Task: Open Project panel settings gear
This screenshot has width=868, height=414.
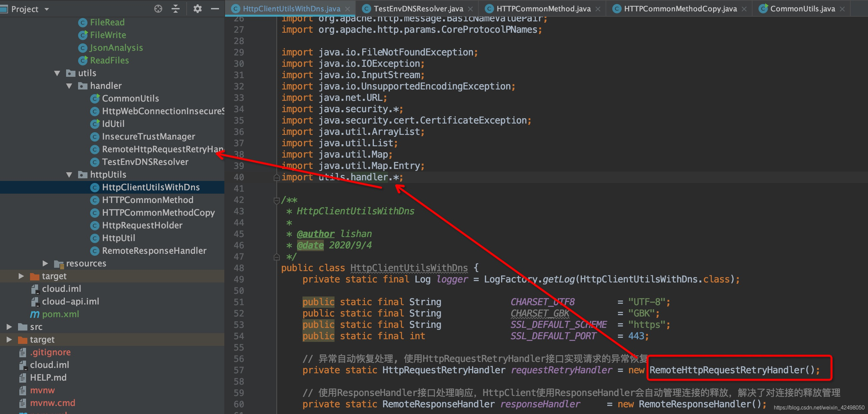Action: coord(197,9)
